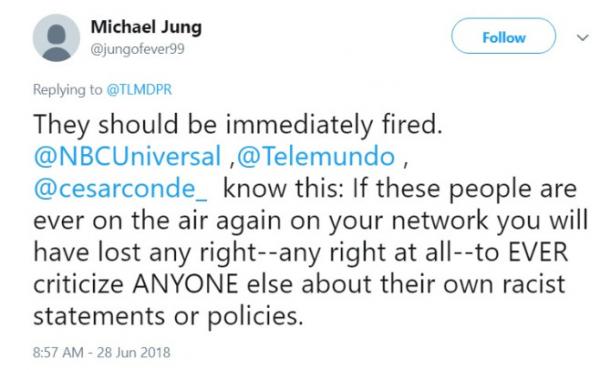Open the @NBCUniversal mention
This screenshot has width=600, height=370.
(127, 156)
